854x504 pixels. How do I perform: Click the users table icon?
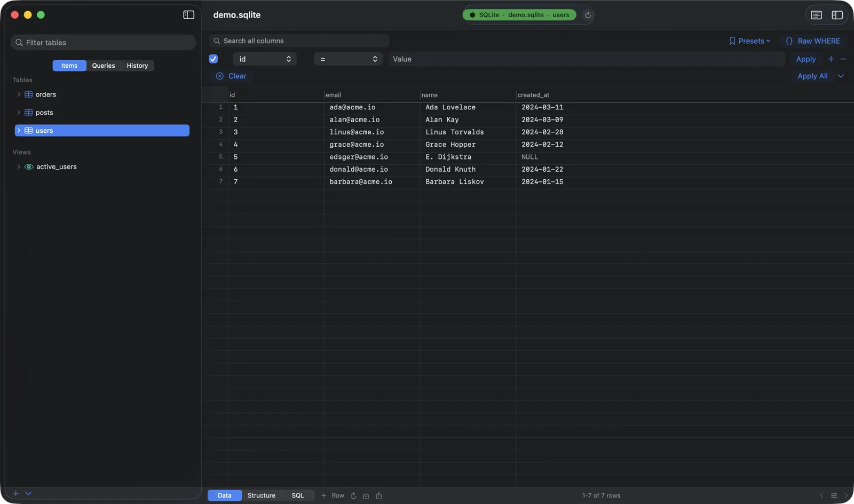click(29, 131)
